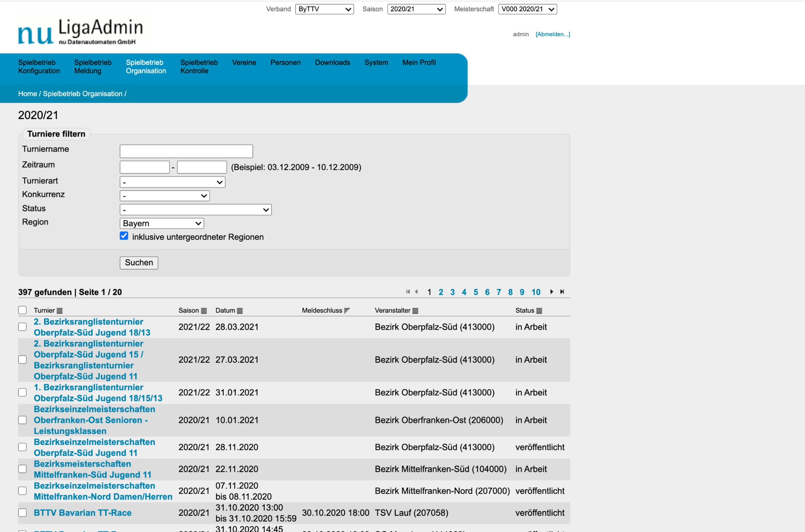Open page 2 of results
The height and width of the screenshot is (532, 805).
coord(441,292)
